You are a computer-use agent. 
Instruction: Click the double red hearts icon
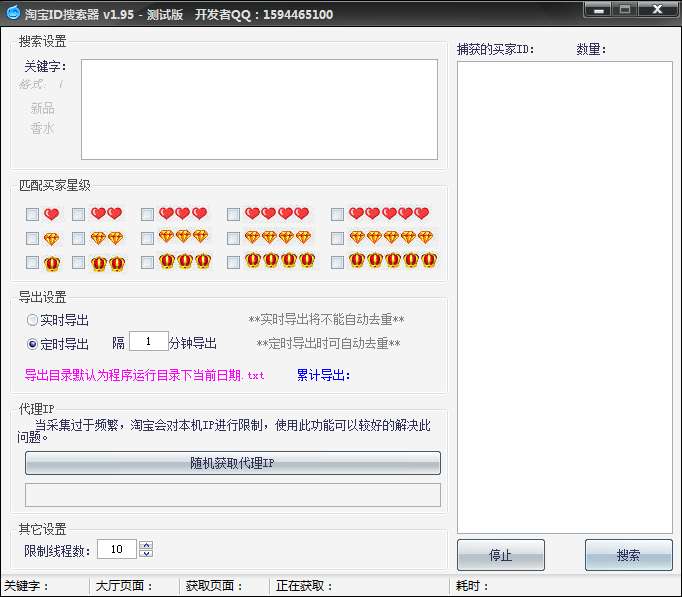(107, 213)
